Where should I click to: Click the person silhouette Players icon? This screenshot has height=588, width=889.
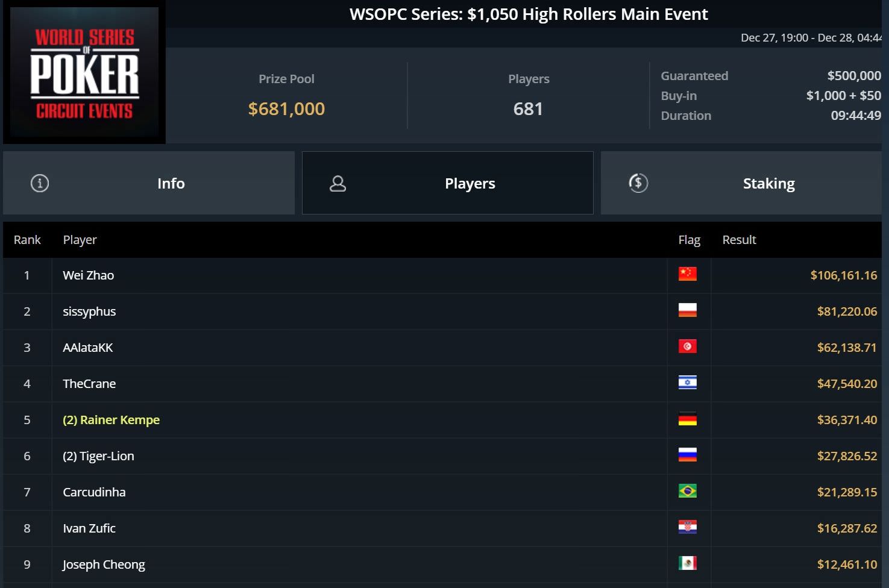(x=338, y=183)
